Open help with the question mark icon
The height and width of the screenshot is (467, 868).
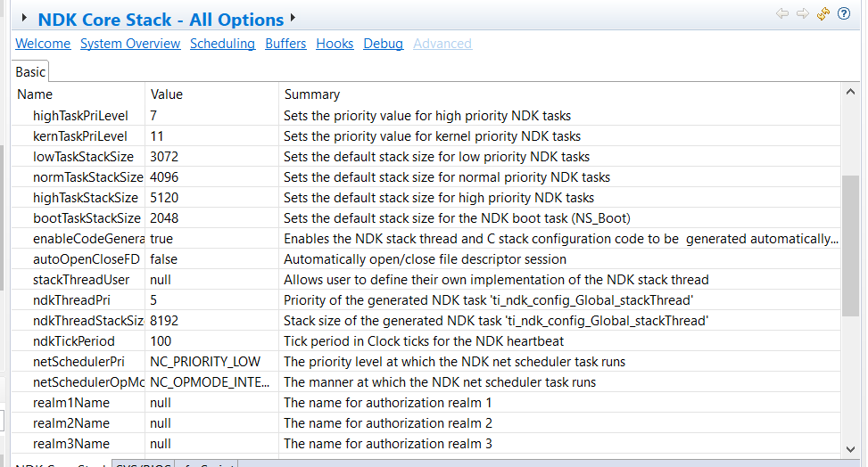tap(844, 13)
